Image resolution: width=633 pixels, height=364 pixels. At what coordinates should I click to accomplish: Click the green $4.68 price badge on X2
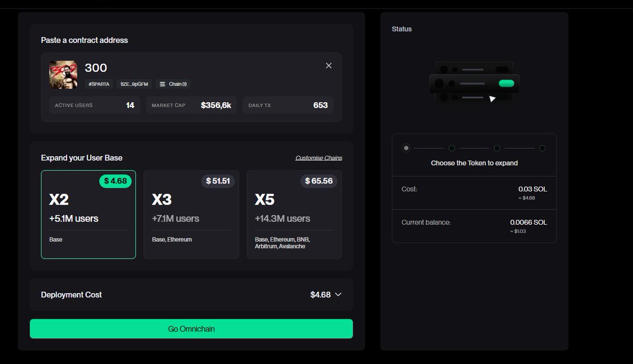[x=116, y=181]
